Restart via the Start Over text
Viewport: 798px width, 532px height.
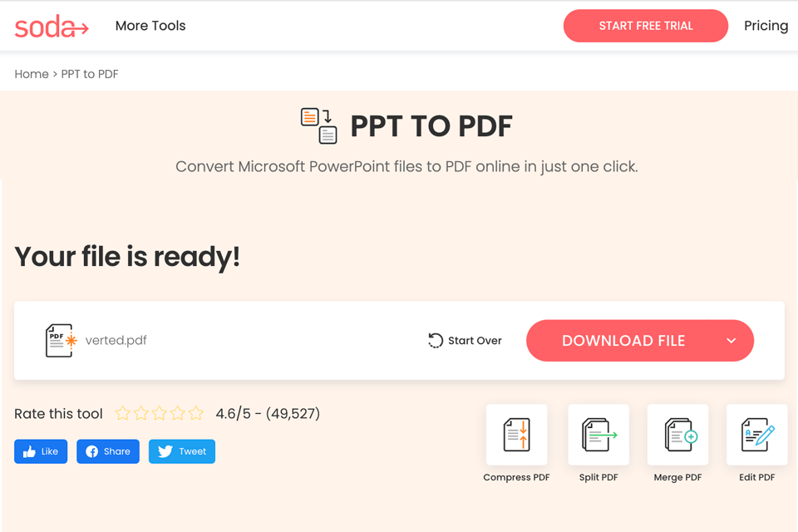(x=475, y=341)
